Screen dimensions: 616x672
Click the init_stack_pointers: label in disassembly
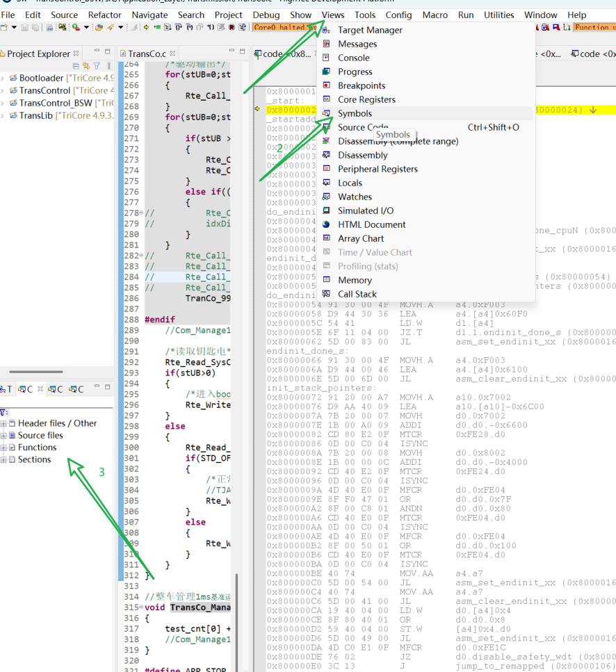(321, 388)
